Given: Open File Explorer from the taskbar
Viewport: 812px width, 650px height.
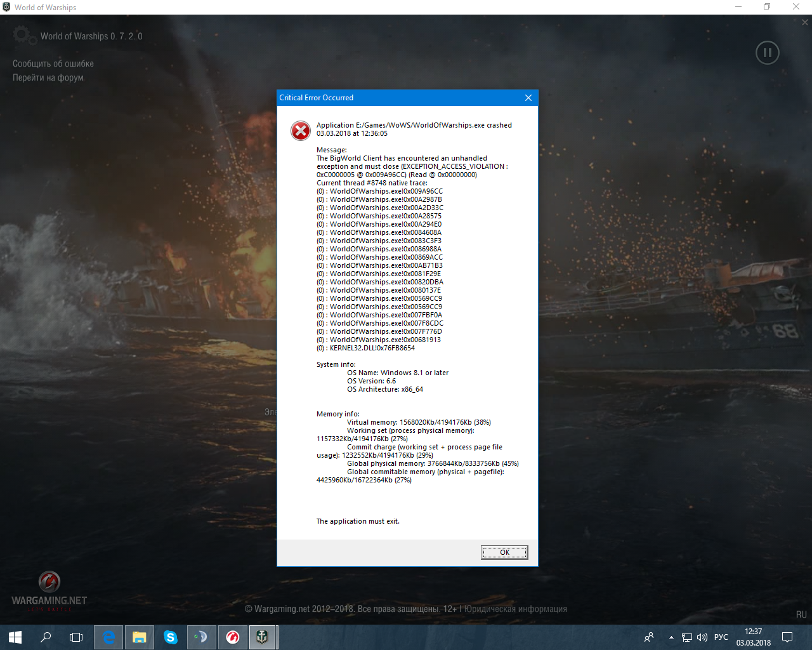Looking at the screenshot, I should [x=140, y=637].
